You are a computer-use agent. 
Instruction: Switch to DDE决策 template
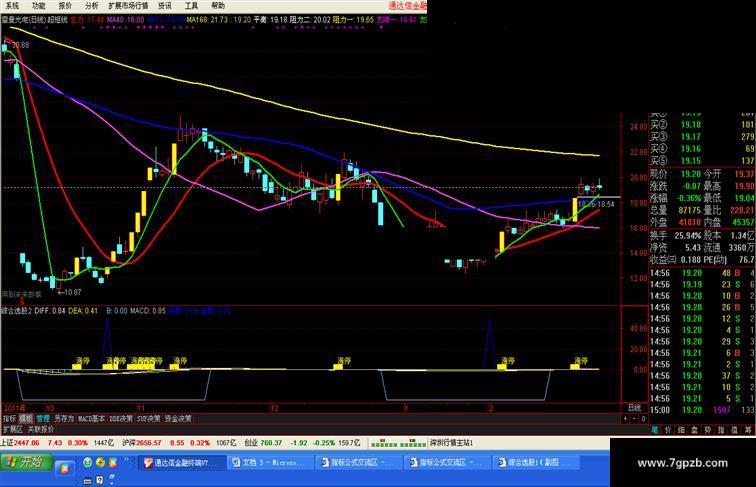click(121, 419)
